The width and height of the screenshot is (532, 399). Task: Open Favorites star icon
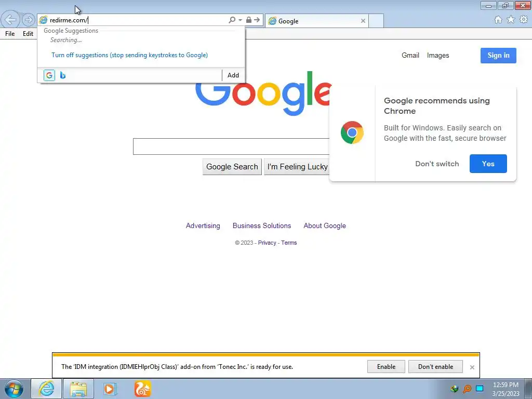[511, 20]
